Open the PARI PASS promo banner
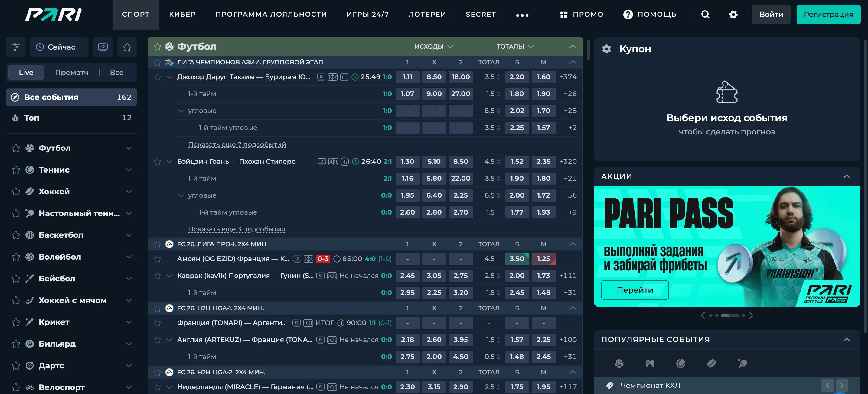Image resolution: width=868 pixels, height=394 pixels. coord(727,247)
